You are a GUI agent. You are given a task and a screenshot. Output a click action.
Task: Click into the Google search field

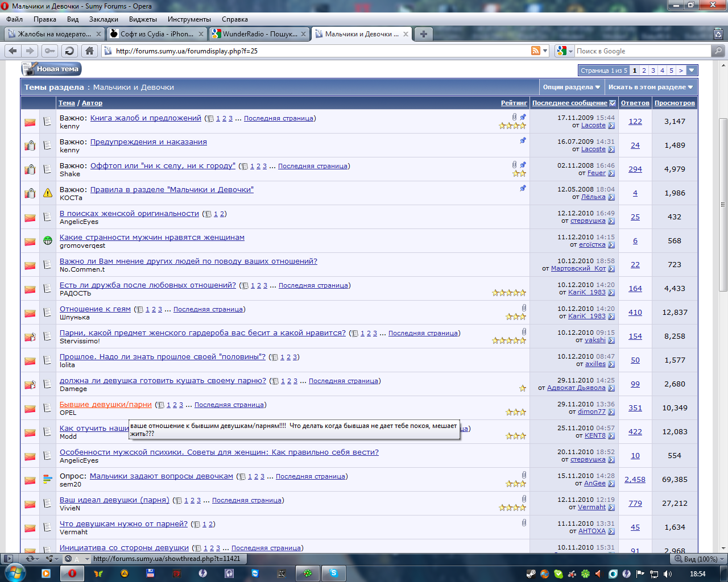[642, 51]
